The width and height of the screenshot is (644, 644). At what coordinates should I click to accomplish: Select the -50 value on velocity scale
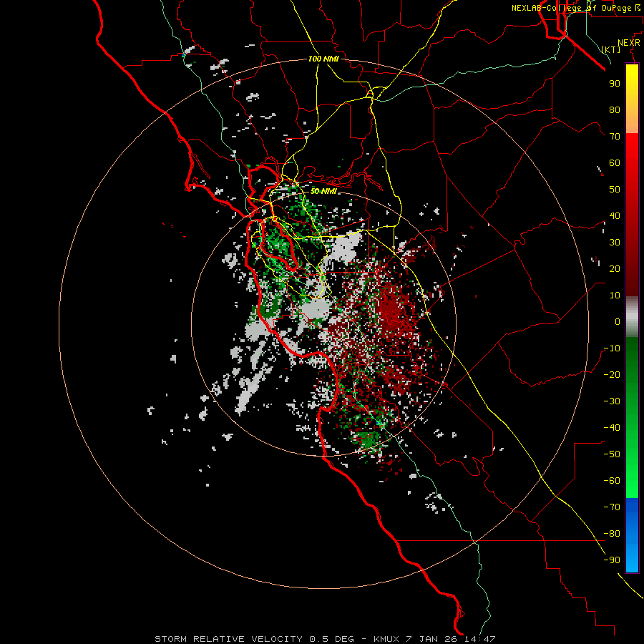click(x=612, y=454)
